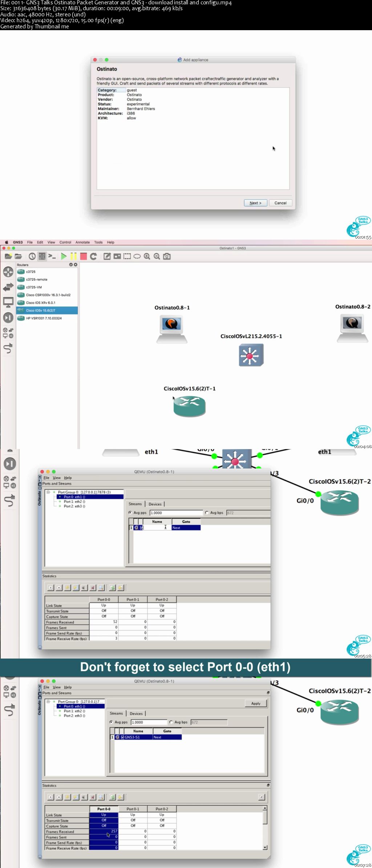Click stream settings gear icon in GNS3-S1 row
The image size is (372, 868).
117,737
